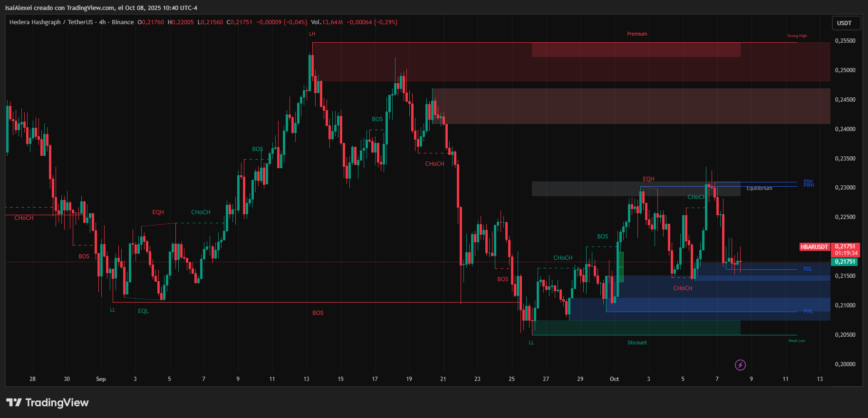This screenshot has height=418, width=868.
Task: Click the red HBARUSDT price tag
Action: click(814, 247)
